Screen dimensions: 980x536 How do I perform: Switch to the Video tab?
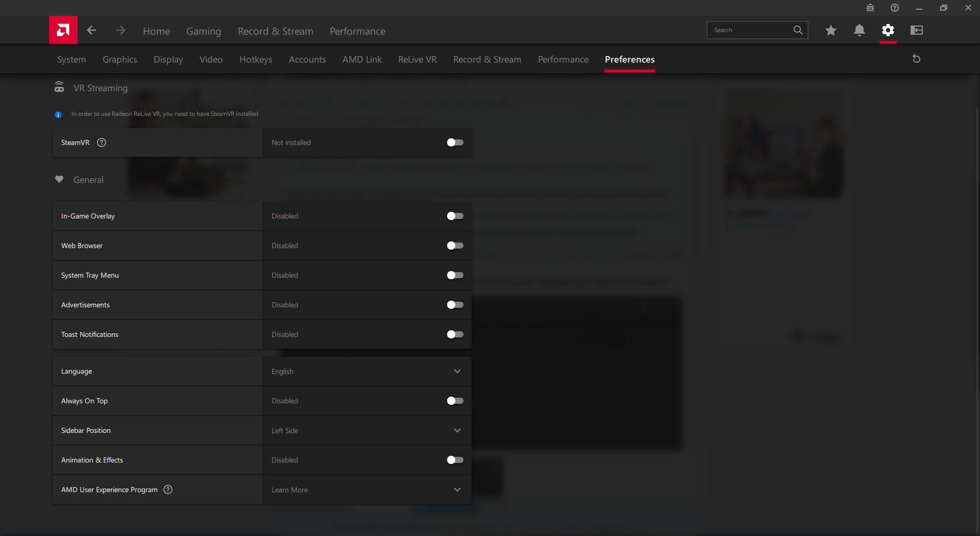pyautogui.click(x=211, y=59)
